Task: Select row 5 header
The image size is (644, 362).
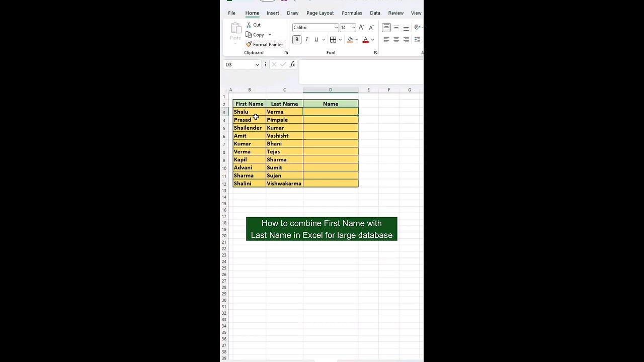Action: (224, 128)
